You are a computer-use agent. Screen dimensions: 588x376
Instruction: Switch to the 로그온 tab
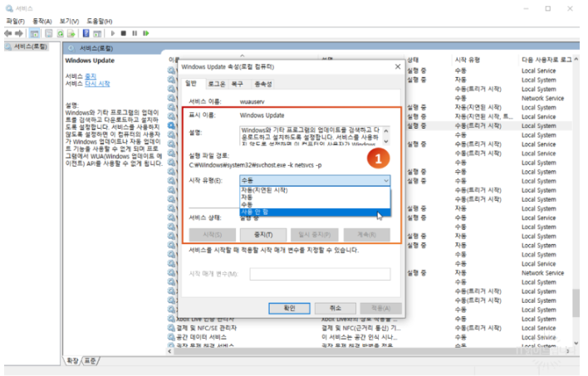tap(217, 84)
